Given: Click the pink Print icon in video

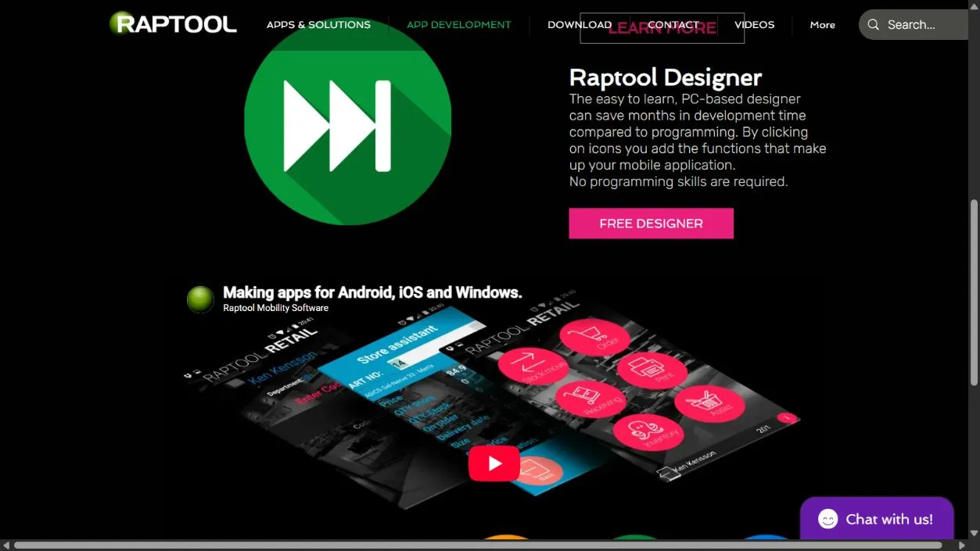Looking at the screenshot, I should coord(652,370).
